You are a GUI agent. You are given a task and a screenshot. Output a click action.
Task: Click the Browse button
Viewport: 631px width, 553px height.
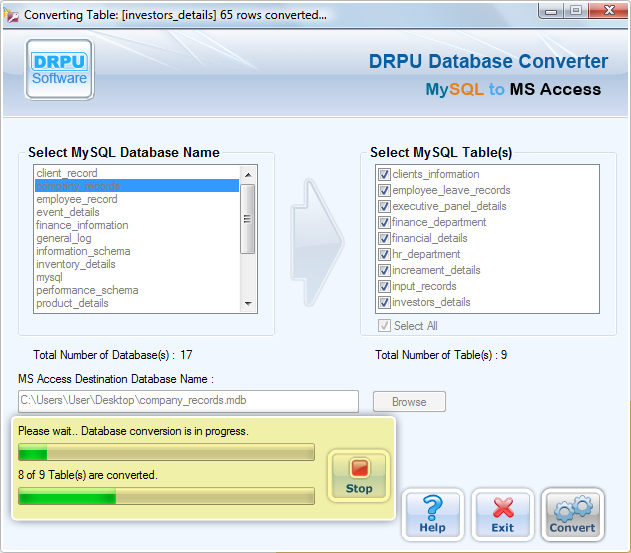(409, 402)
